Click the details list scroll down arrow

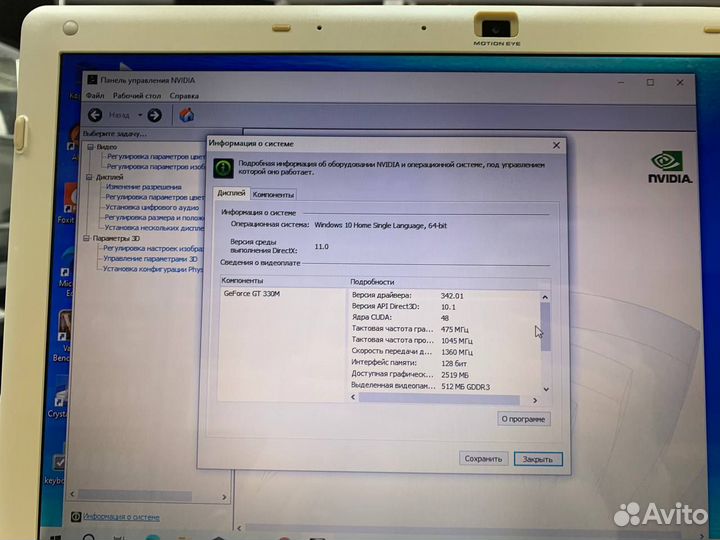[x=546, y=389]
